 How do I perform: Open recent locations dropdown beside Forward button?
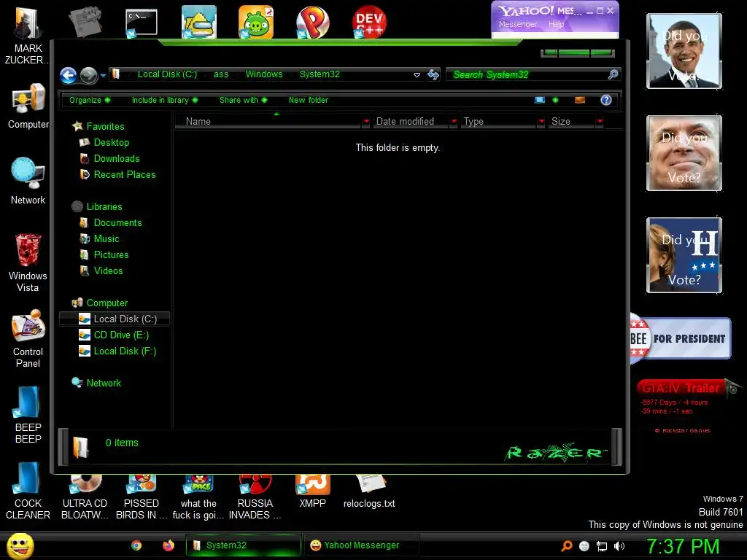(x=103, y=75)
